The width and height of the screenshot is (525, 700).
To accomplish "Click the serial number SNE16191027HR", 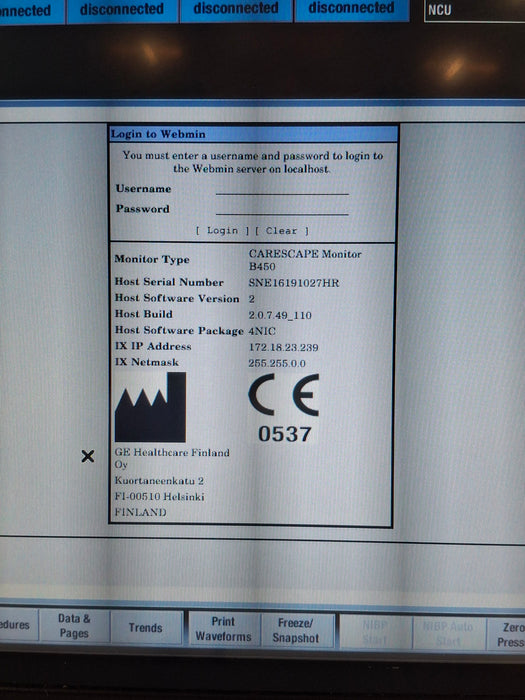I will point(294,283).
